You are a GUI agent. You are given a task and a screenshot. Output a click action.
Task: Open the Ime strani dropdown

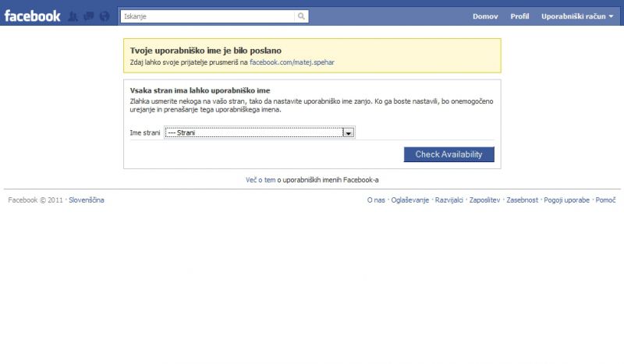[260, 133]
